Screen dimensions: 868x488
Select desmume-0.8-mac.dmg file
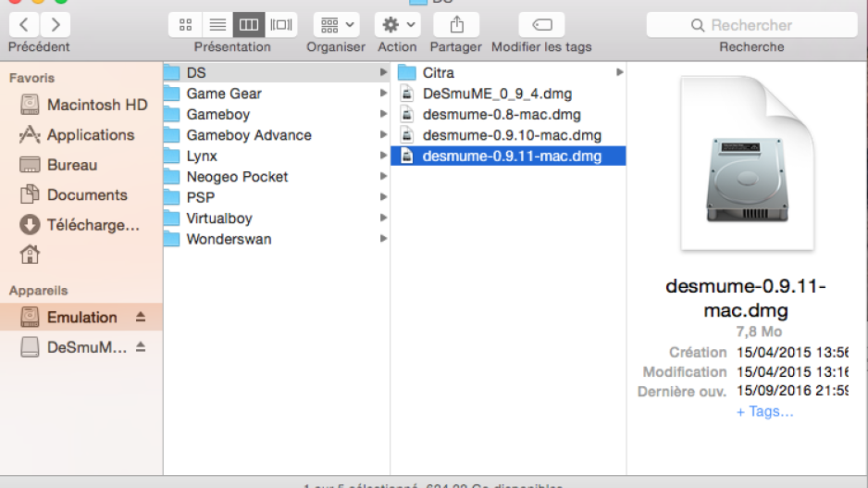508,114
